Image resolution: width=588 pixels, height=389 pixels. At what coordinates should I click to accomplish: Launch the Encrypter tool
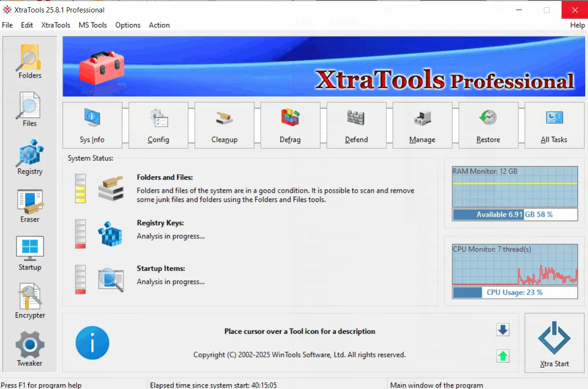coord(30,301)
